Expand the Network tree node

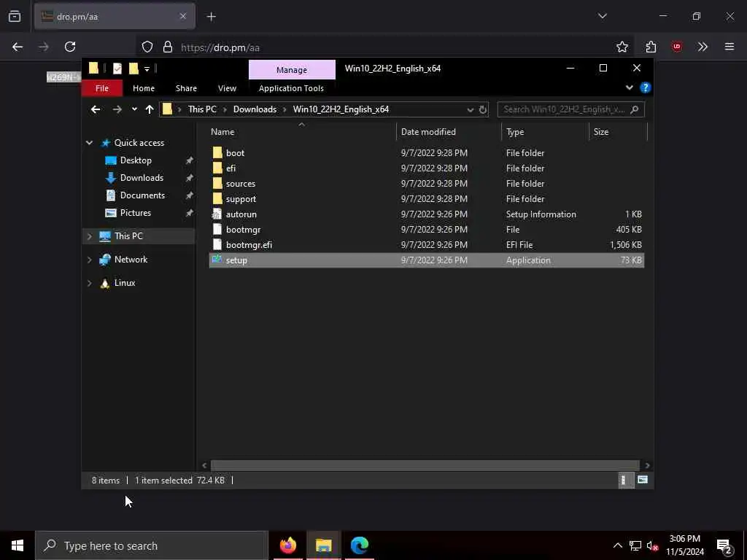tap(90, 260)
